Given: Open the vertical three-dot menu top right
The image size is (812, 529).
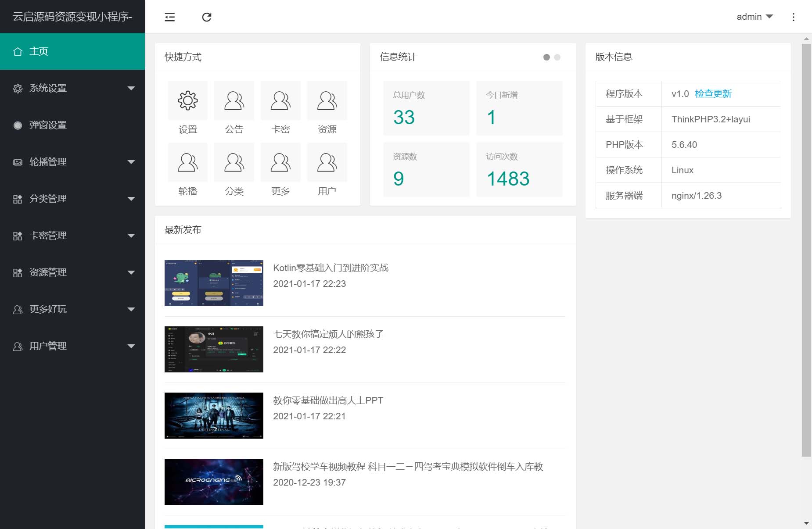Looking at the screenshot, I should click(x=793, y=17).
